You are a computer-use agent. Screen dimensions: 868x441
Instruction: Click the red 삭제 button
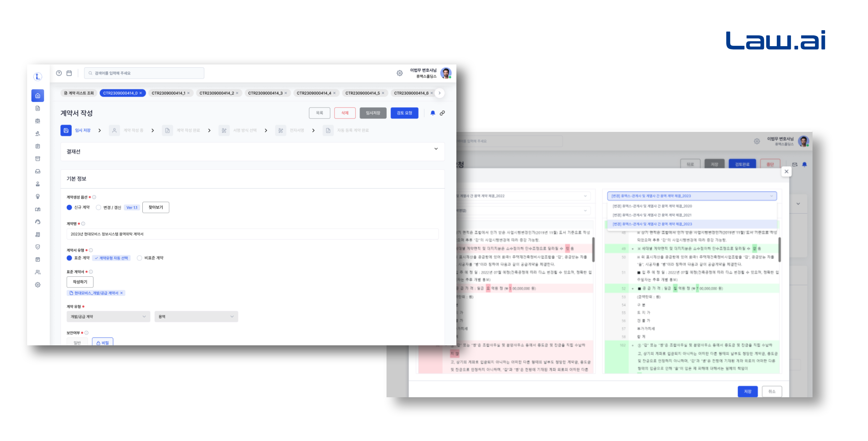(x=345, y=113)
